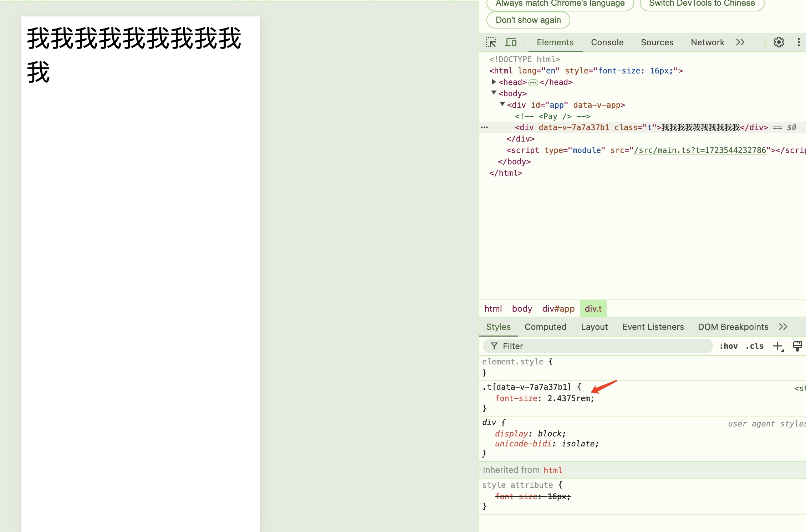The image size is (806, 532).
Task: Open DevTools settings gear
Action: (x=779, y=42)
